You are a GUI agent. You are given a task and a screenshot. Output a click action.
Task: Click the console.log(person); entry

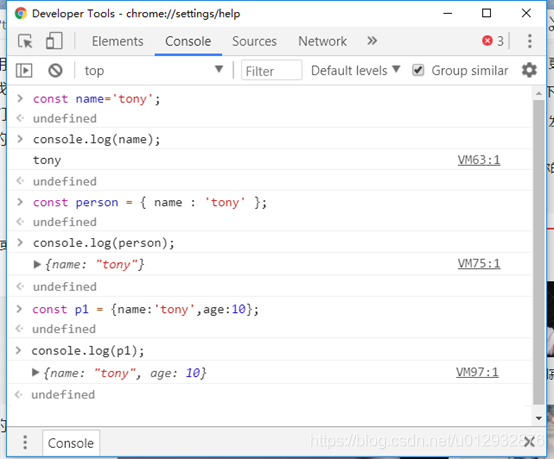click(x=104, y=243)
